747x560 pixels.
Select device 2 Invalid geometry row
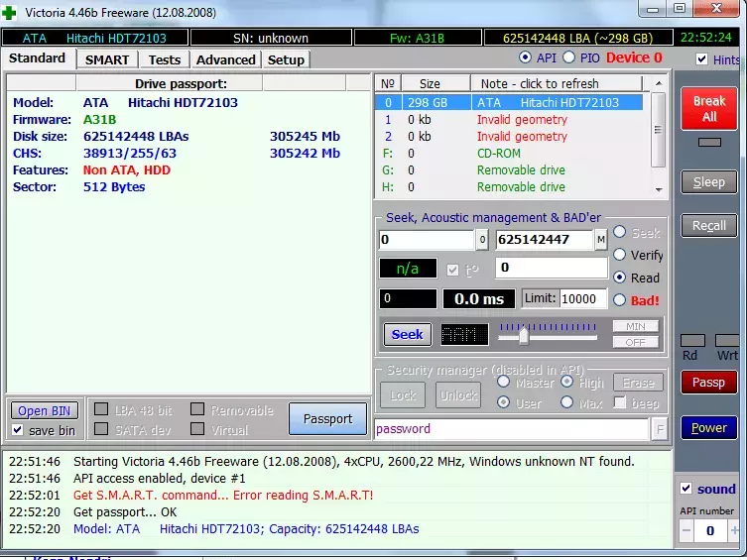click(509, 137)
